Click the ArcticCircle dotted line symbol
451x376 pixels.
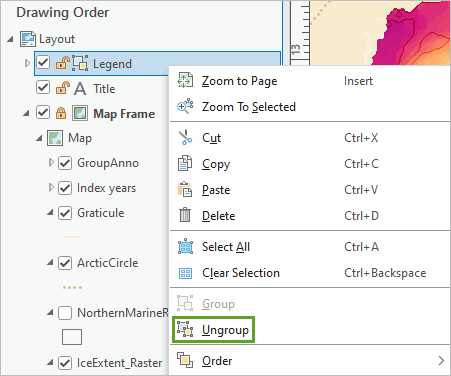pyautogui.click(x=72, y=287)
